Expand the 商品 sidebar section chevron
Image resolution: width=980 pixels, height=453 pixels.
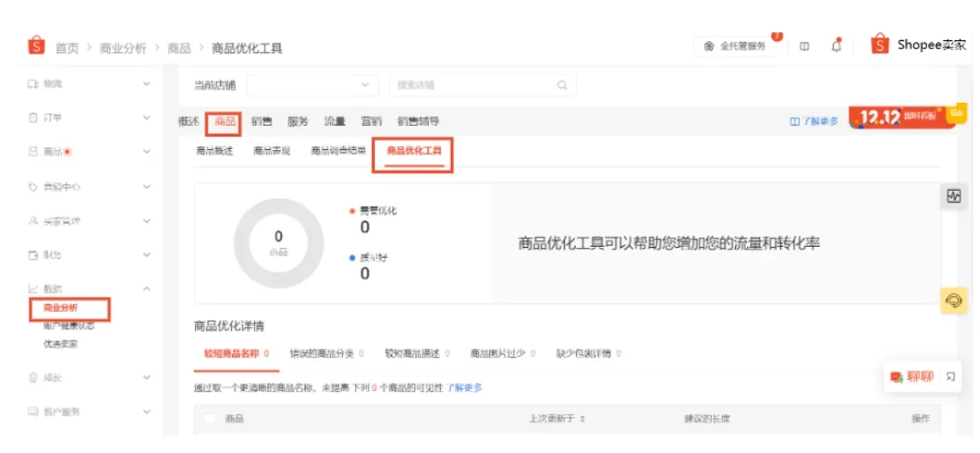pyautogui.click(x=147, y=152)
